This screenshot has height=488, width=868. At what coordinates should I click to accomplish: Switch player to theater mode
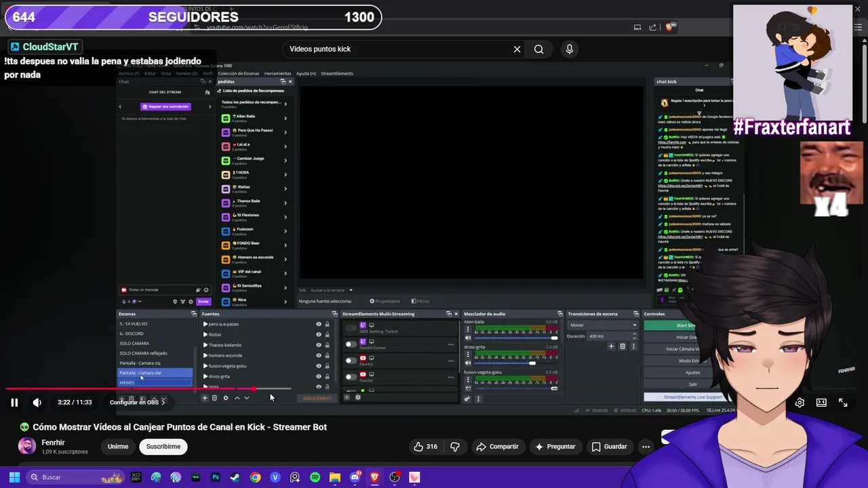coord(821,403)
